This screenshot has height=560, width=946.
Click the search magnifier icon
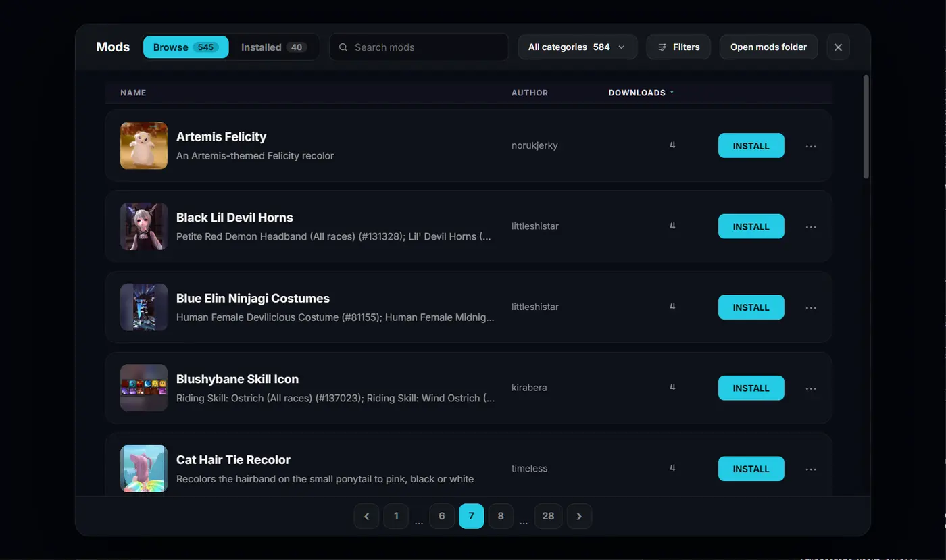point(343,47)
